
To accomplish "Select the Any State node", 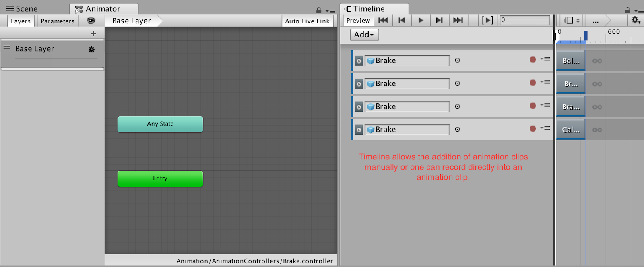I will (x=160, y=124).
